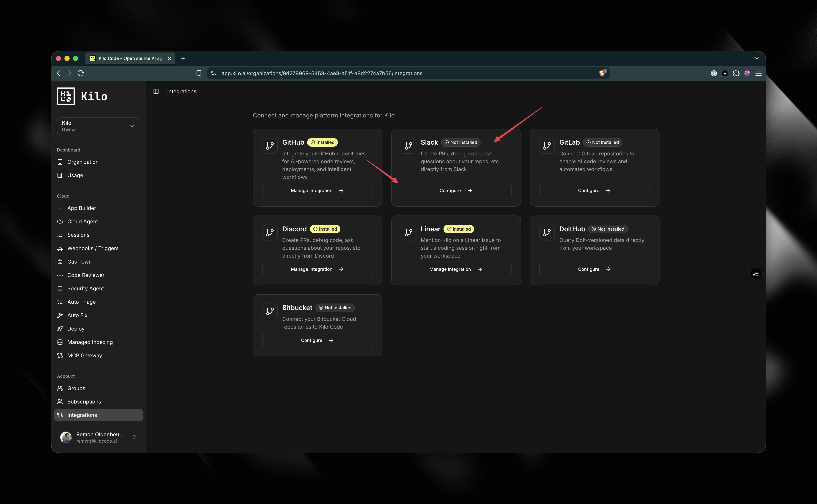
Task: Click Manage Integration on the GitHub card
Action: 317,191
